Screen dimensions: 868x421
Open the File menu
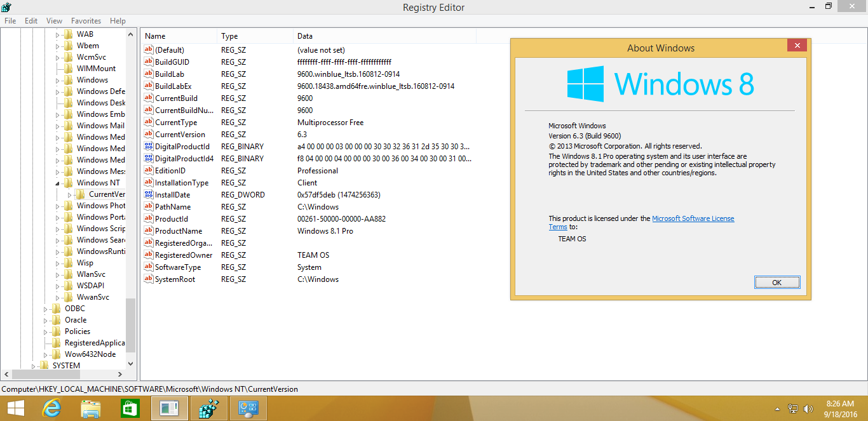click(x=10, y=21)
